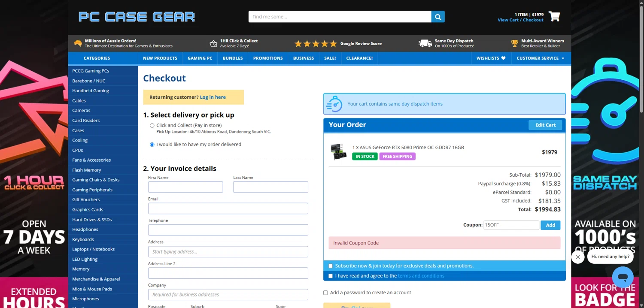Click the Australia map icon
Image resolution: width=644 pixels, height=308 pixels.
pos(78,43)
